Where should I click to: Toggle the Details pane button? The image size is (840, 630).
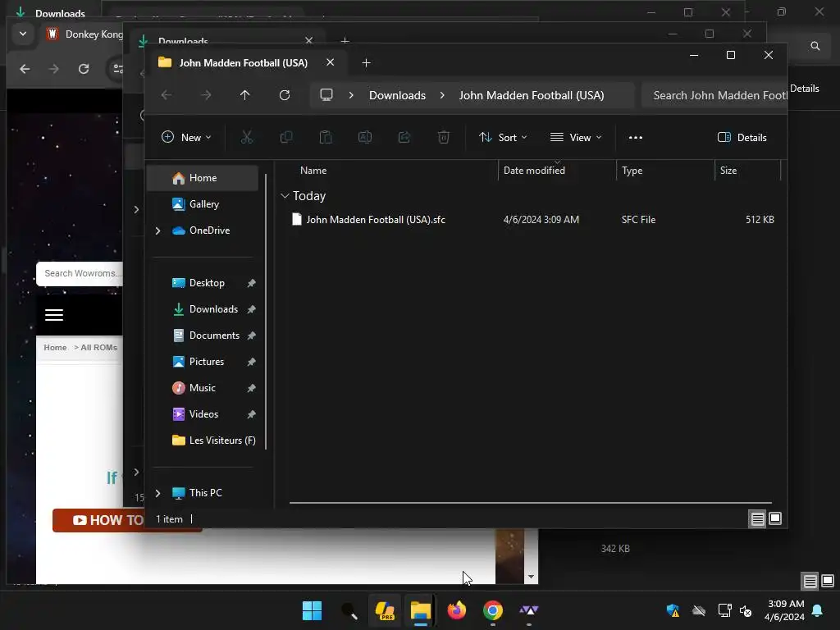point(742,138)
